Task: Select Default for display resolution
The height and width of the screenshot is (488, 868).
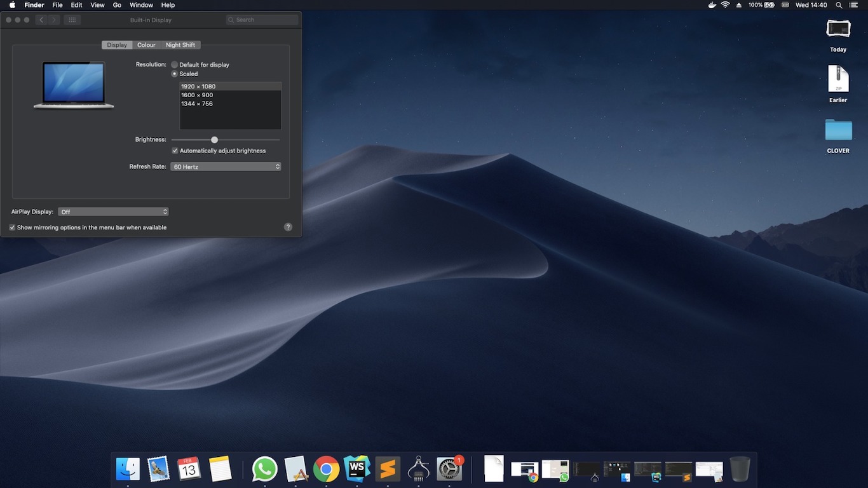Action: click(x=175, y=65)
